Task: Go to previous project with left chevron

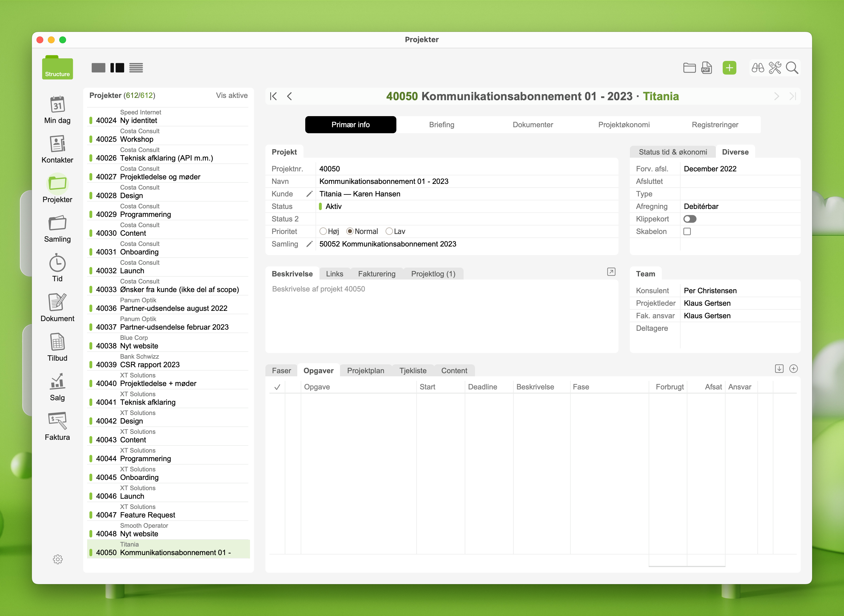Action: point(289,96)
